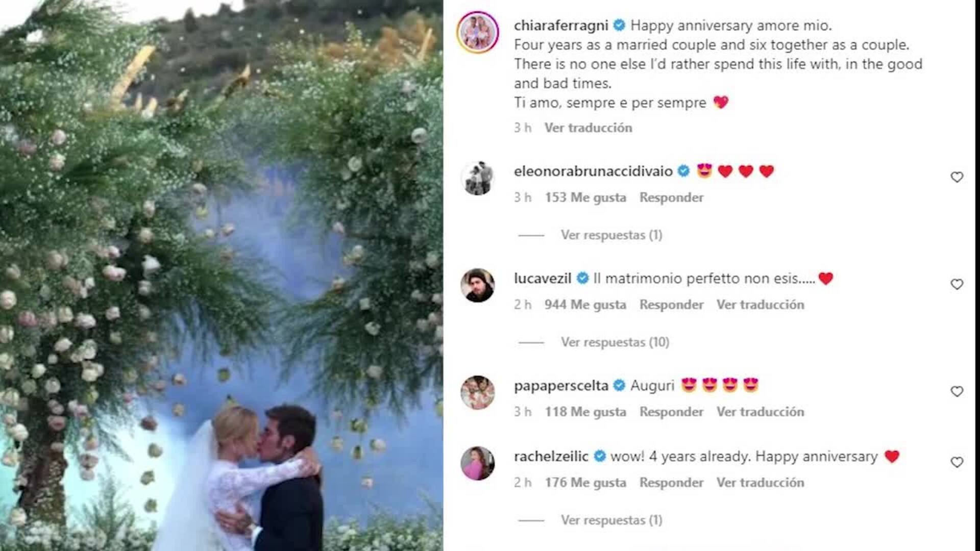
Task: Like papaperscelta's comment with heart icon
Action: pyautogui.click(x=957, y=391)
